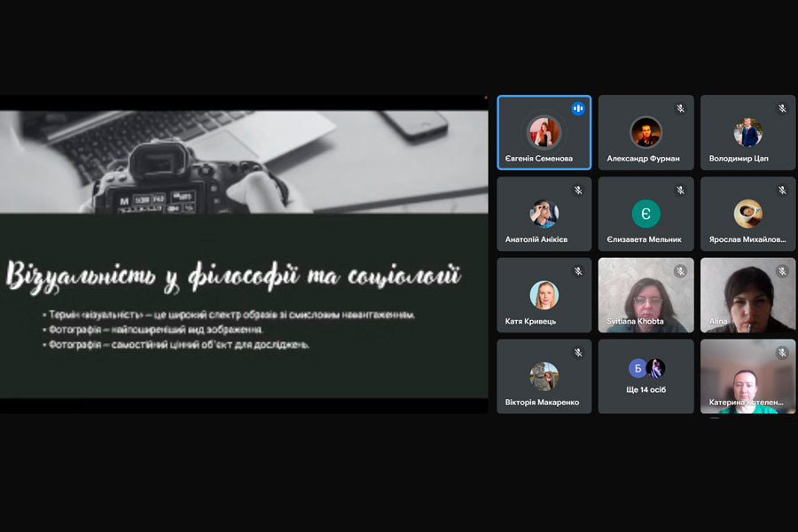Click the name label Вікторія Макаренко
This screenshot has height=532, width=798.
(542, 403)
